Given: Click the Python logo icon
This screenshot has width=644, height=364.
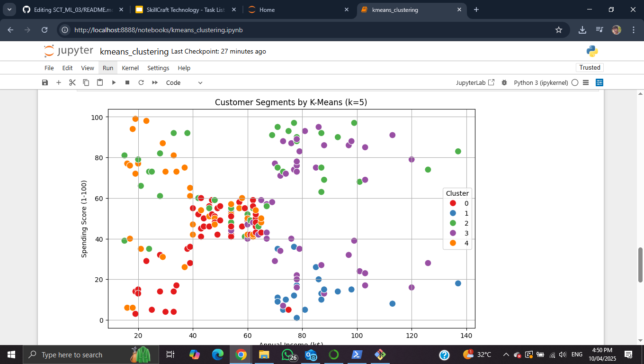Looking at the screenshot, I should coord(592,51).
